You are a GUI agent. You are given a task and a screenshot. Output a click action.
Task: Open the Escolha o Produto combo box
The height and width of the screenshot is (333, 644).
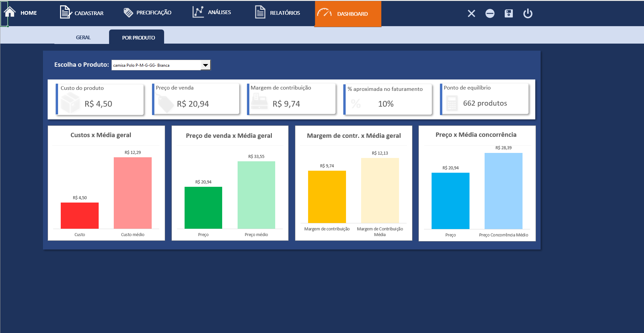click(x=156, y=65)
